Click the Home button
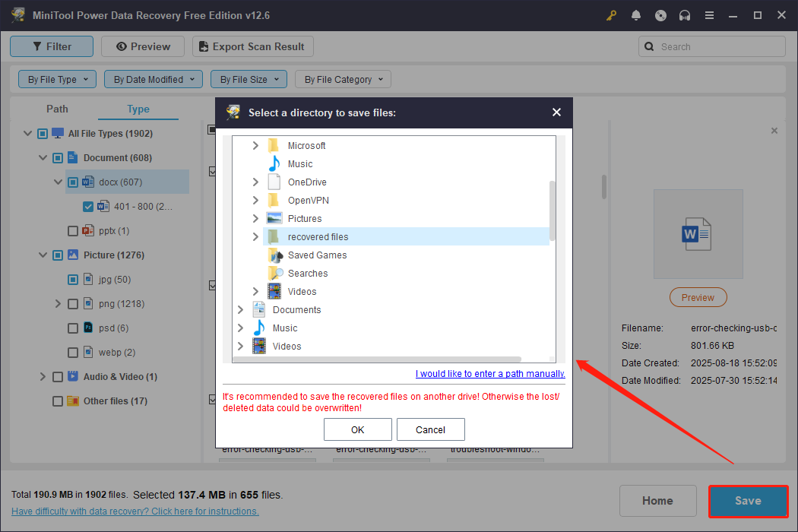 [x=657, y=501]
